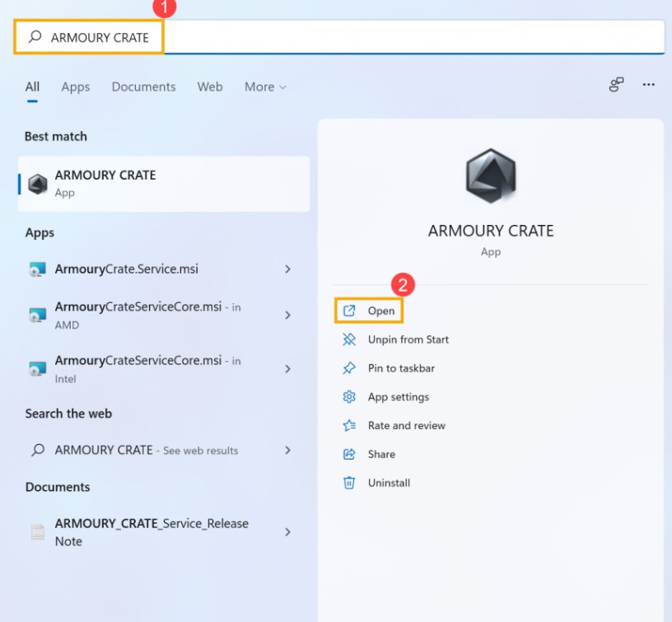Click the Share arrow icon
Image resolution: width=672 pixels, height=622 pixels.
pyautogui.click(x=349, y=455)
